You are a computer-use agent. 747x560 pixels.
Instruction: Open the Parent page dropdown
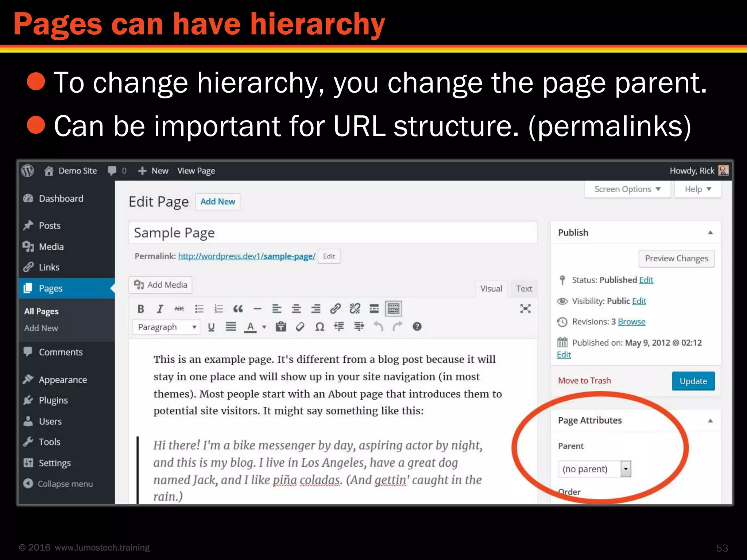(x=594, y=469)
